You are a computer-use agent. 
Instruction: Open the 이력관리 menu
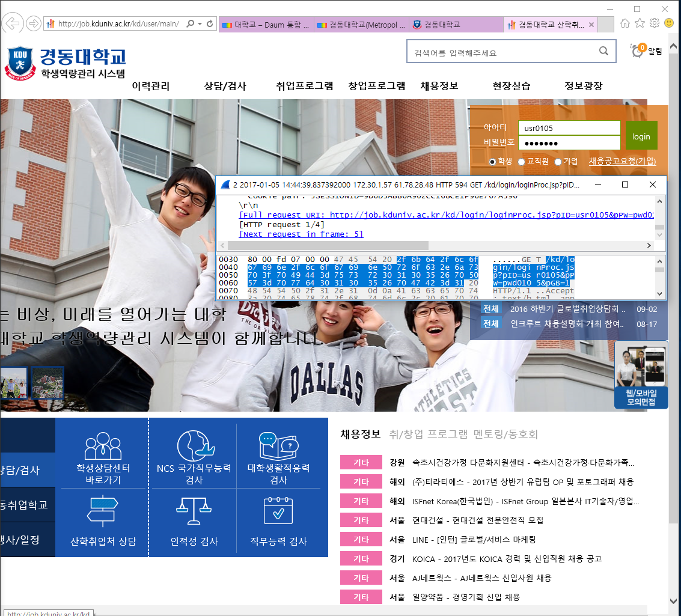(151, 86)
